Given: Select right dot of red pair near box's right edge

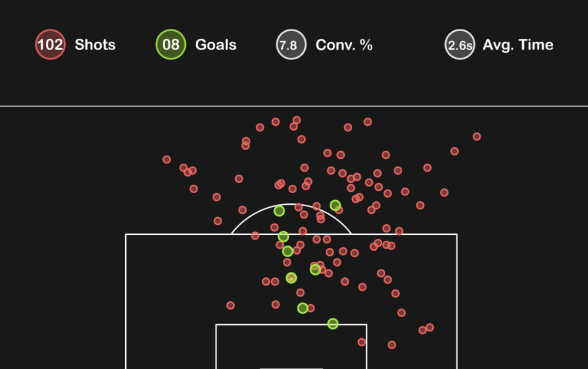Looking at the screenshot, I should pyautogui.click(x=430, y=327).
